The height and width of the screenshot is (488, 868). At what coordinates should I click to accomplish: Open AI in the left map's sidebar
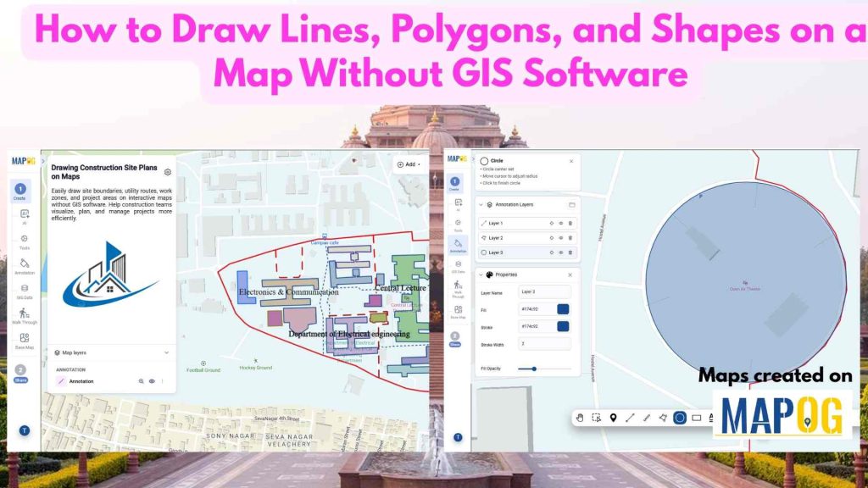[x=25, y=216]
